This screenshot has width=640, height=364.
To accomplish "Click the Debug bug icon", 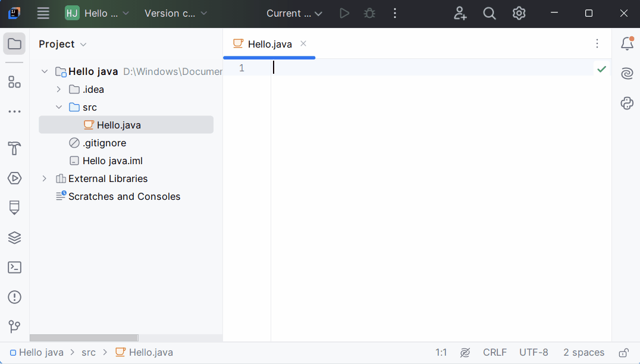I will click(x=370, y=13).
